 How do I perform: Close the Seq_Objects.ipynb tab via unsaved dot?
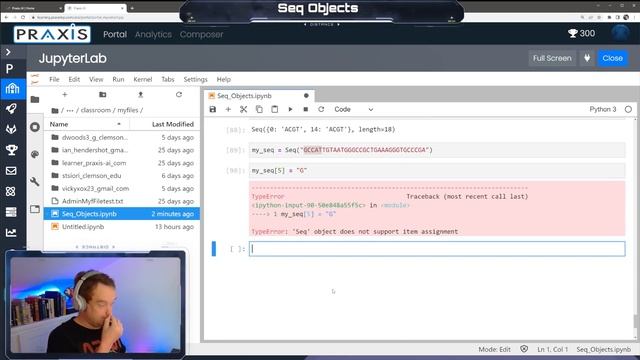(x=306, y=96)
